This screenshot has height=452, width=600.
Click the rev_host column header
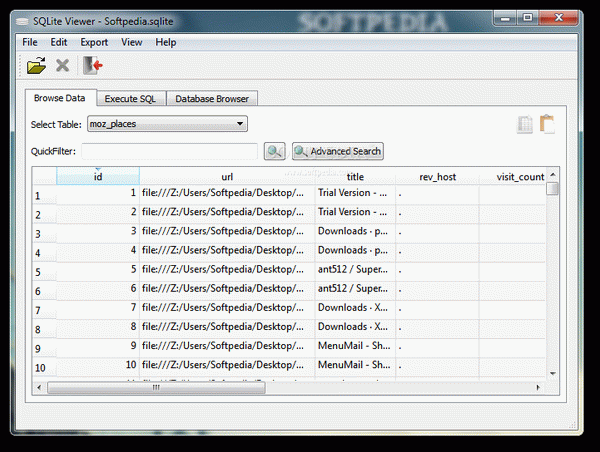437,176
